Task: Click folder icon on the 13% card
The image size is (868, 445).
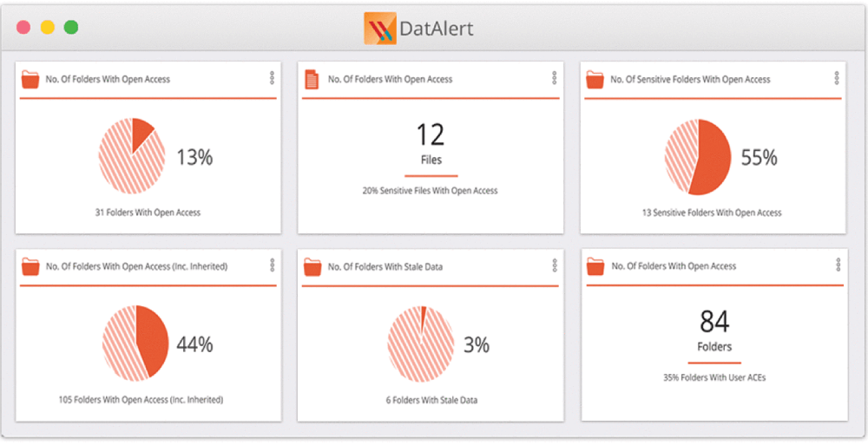Action: click(x=30, y=79)
